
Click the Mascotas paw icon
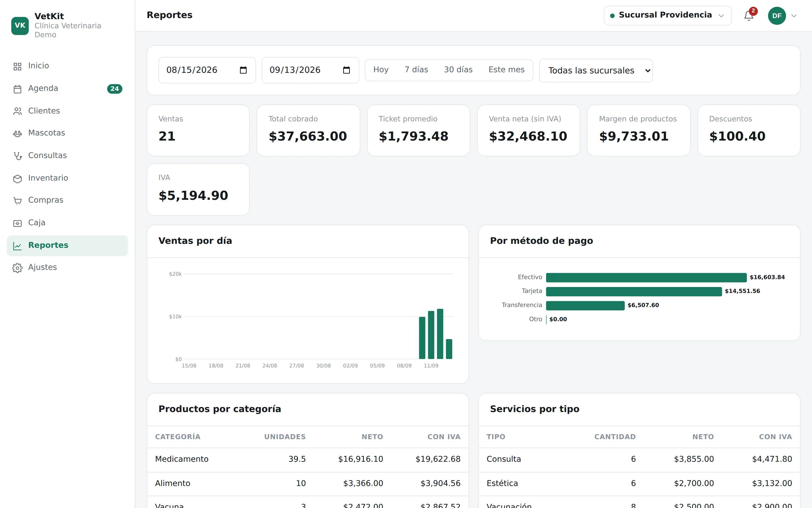pos(17,133)
